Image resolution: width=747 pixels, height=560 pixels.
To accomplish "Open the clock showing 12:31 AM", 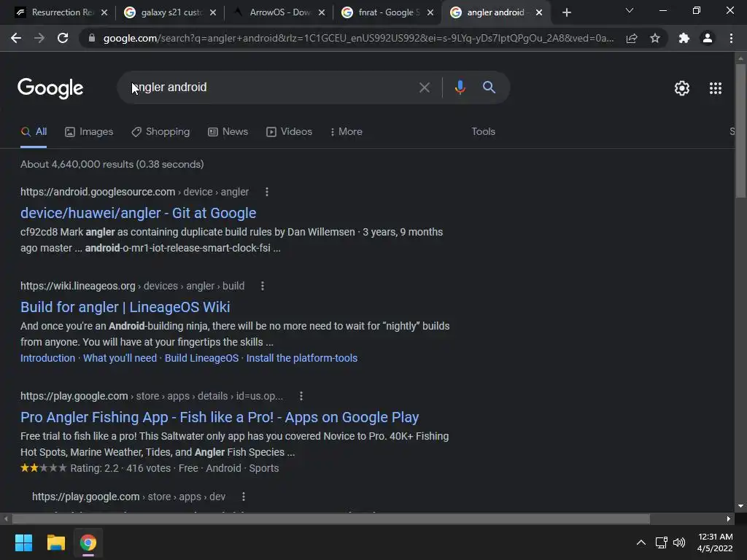I will pyautogui.click(x=715, y=542).
